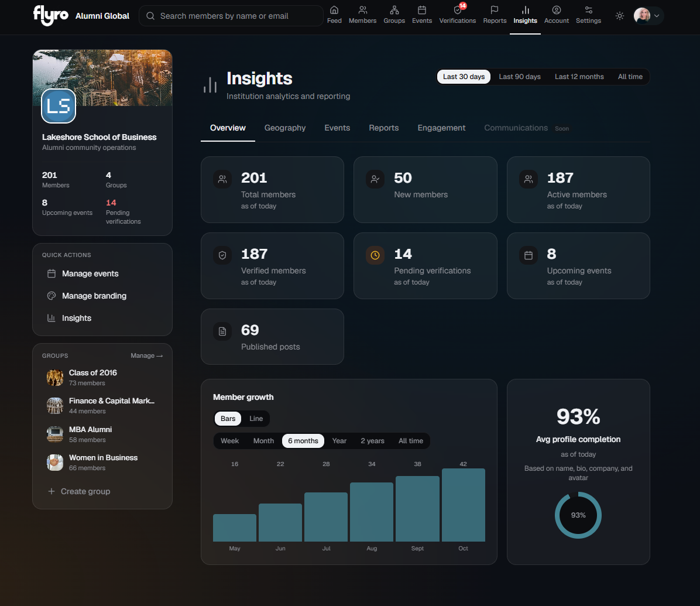700x606 pixels.
Task: Set growth chart to Week
Action: [229, 441]
